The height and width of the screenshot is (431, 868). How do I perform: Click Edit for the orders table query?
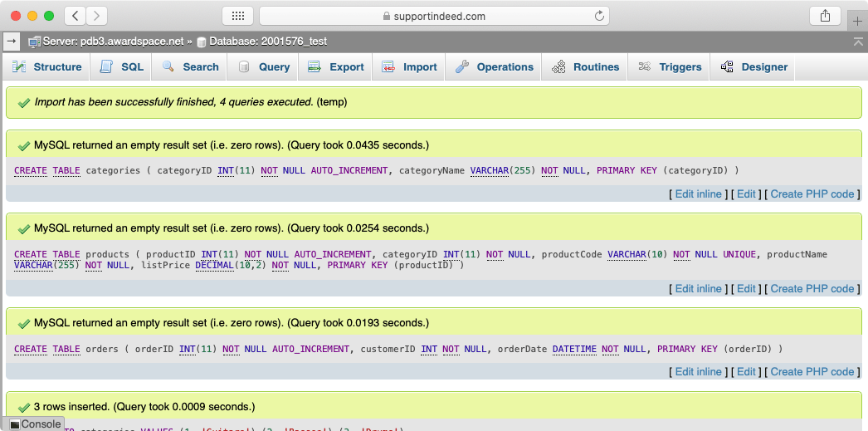pyautogui.click(x=746, y=371)
